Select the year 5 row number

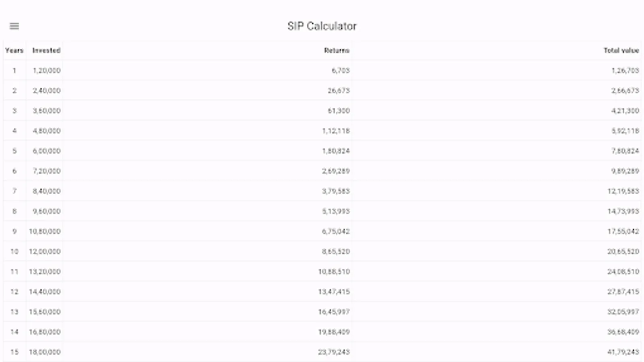pos(14,151)
